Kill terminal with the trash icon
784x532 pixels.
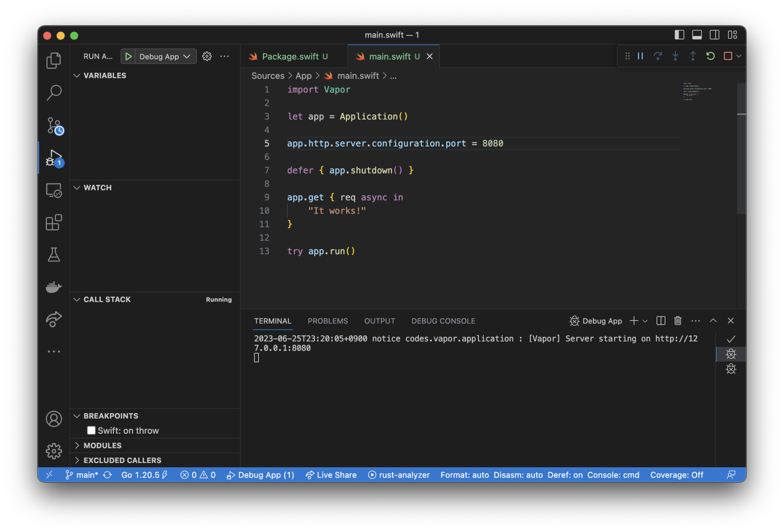[x=678, y=321]
